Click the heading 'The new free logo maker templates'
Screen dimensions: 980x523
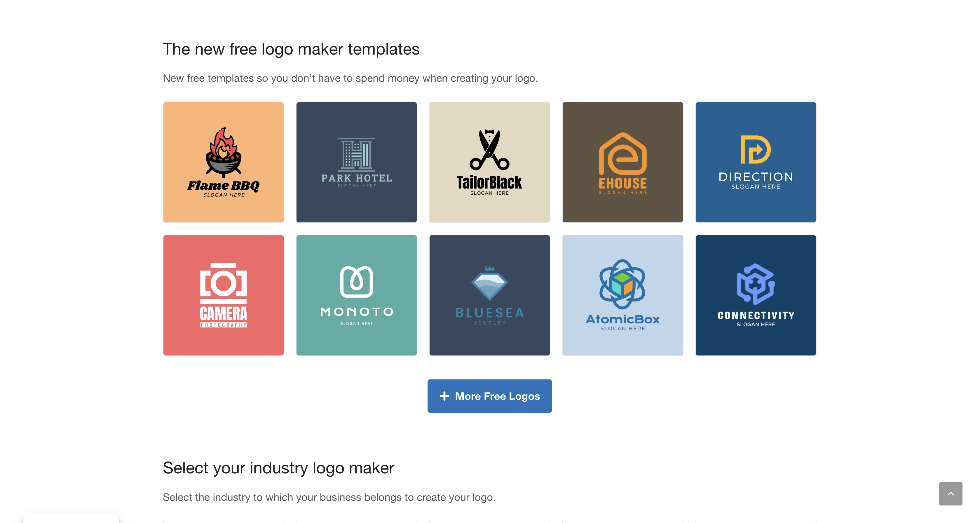291,49
